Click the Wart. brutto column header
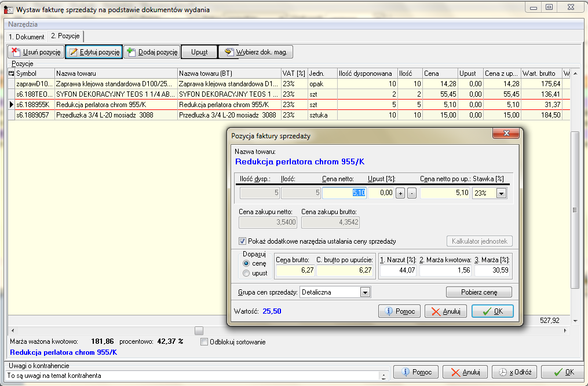 (542, 73)
